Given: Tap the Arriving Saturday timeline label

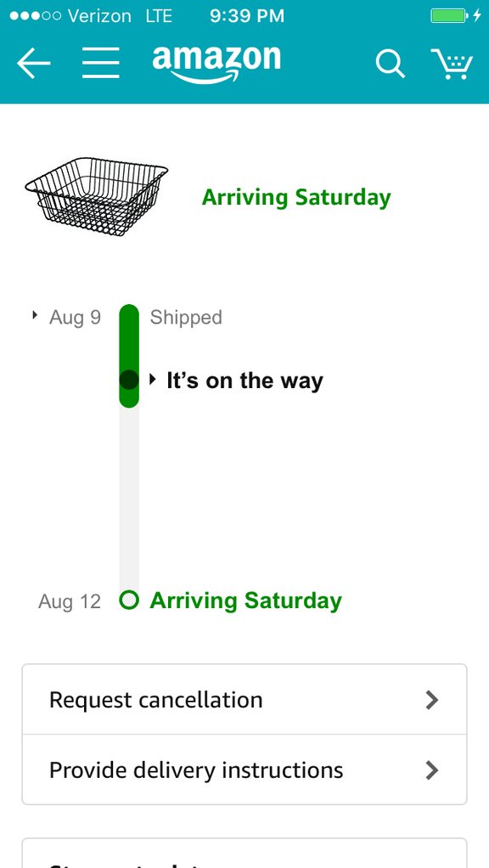Looking at the screenshot, I should (x=245, y=600).
